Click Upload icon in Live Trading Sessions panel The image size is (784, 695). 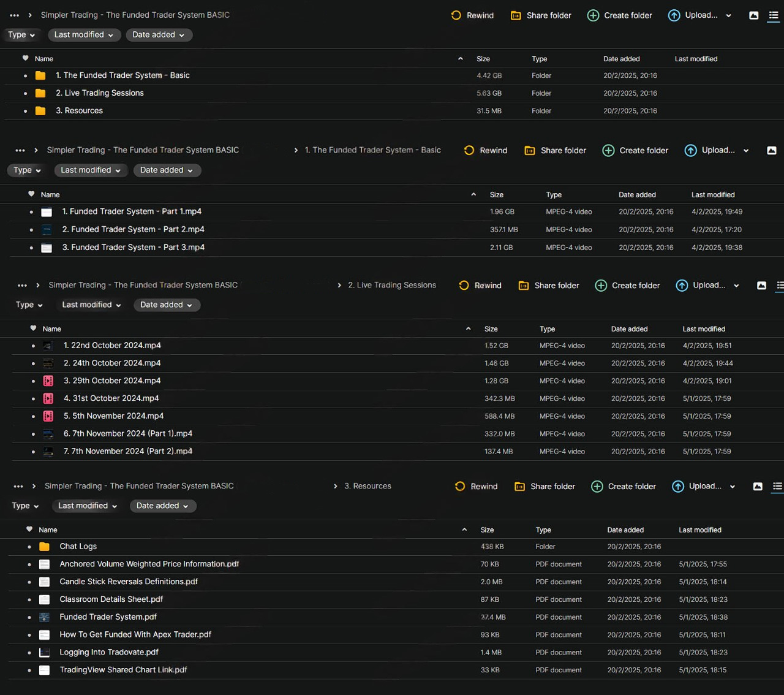tap(682, 286)
